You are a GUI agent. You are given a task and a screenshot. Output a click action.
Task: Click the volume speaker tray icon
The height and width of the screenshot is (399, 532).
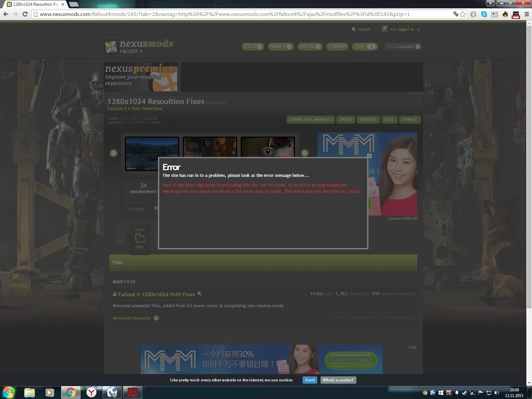[497, 393]
